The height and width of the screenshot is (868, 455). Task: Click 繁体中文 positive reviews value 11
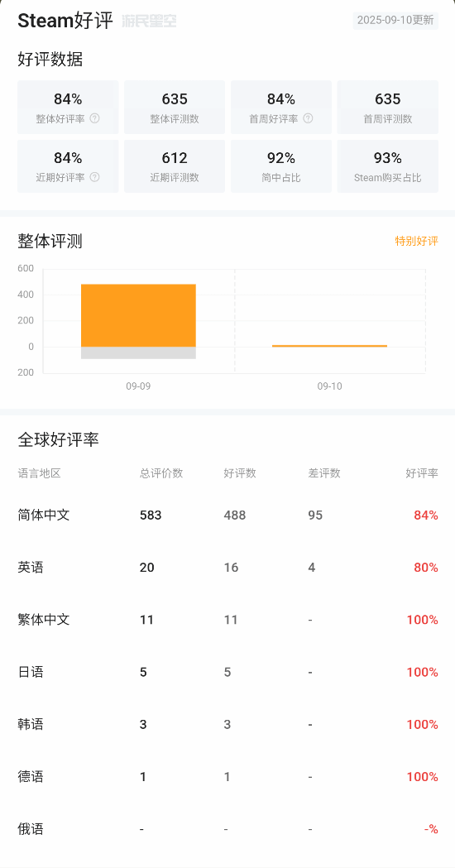(x=231, y=620)
